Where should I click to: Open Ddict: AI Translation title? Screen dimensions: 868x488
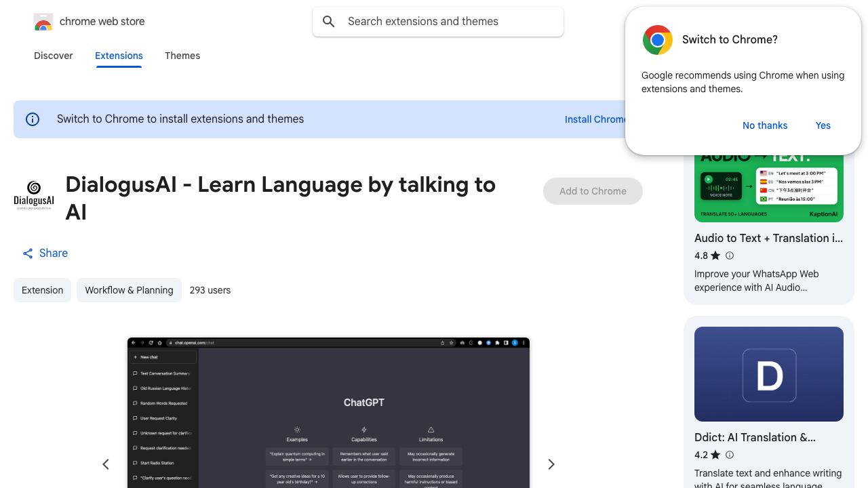point(755,437)
